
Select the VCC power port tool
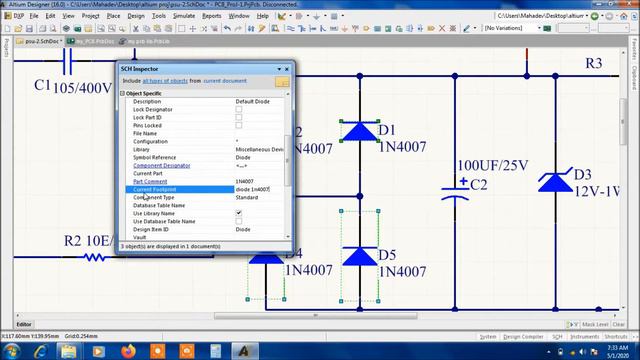tap(355, 29)
